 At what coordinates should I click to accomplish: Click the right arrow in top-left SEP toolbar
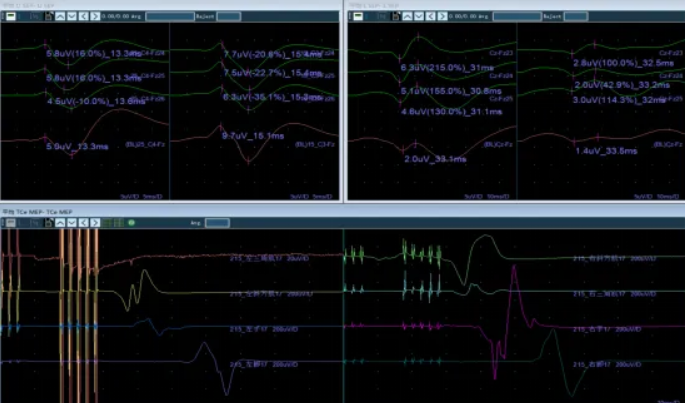pos(95,16)
